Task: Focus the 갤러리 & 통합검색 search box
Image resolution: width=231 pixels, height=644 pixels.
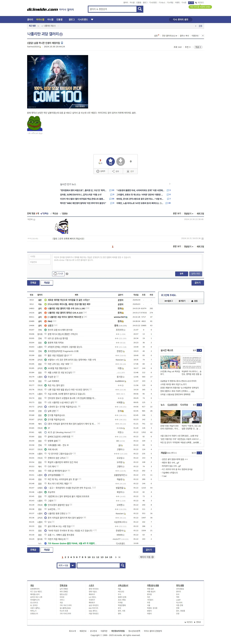Action: (113, 9)
